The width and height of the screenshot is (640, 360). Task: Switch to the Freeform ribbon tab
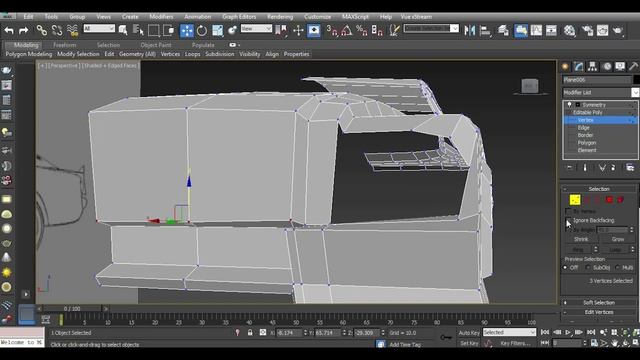click(64, 45)
